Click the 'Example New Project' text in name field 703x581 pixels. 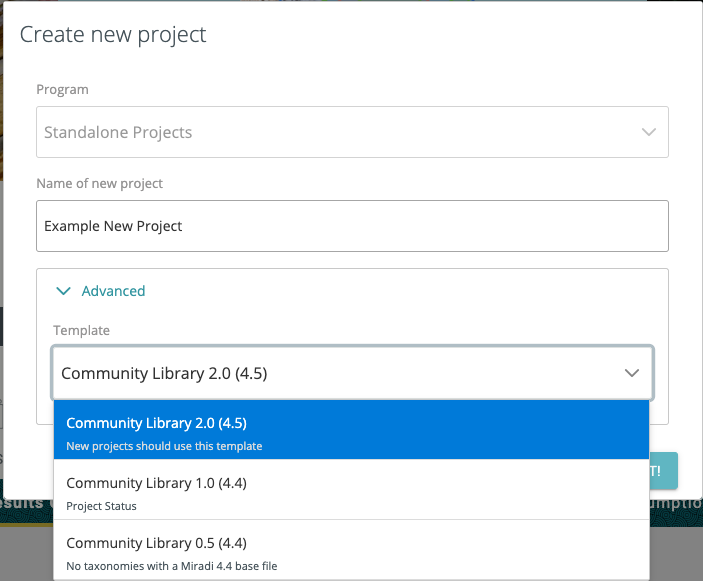tap(113, 226)
